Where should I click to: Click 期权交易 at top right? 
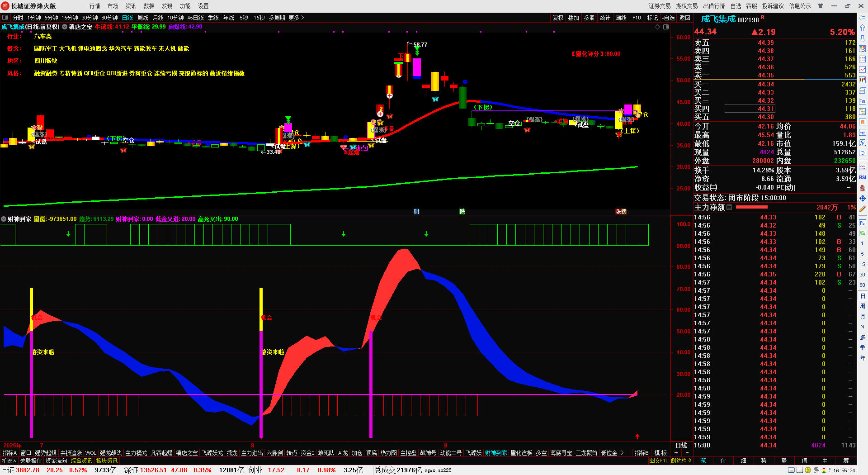(687, 6)
